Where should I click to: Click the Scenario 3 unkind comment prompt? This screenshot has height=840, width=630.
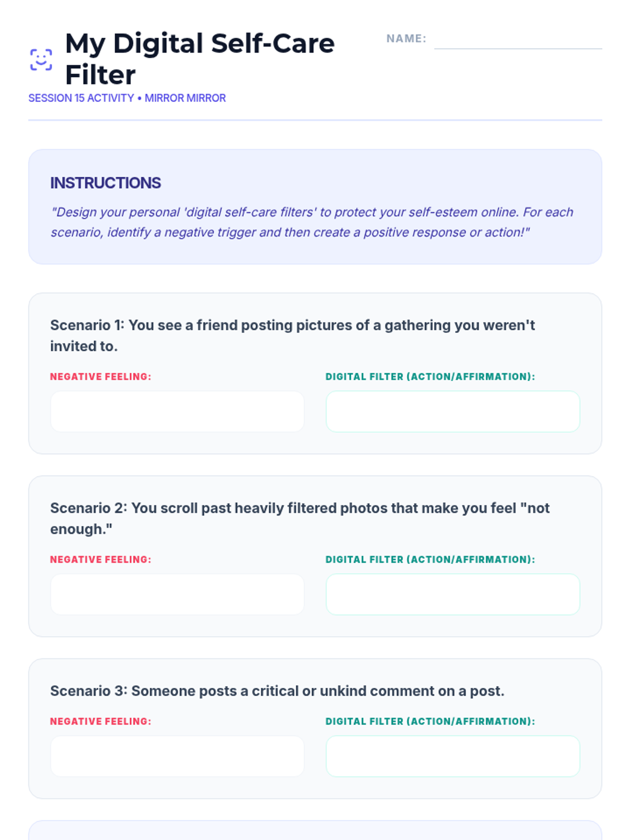point(277,691)
